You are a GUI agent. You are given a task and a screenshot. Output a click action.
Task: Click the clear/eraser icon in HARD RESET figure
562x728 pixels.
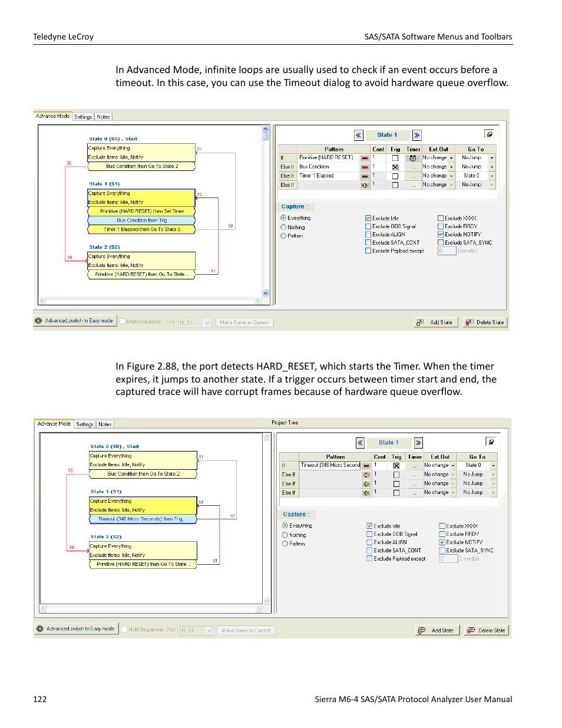(489, 134)
